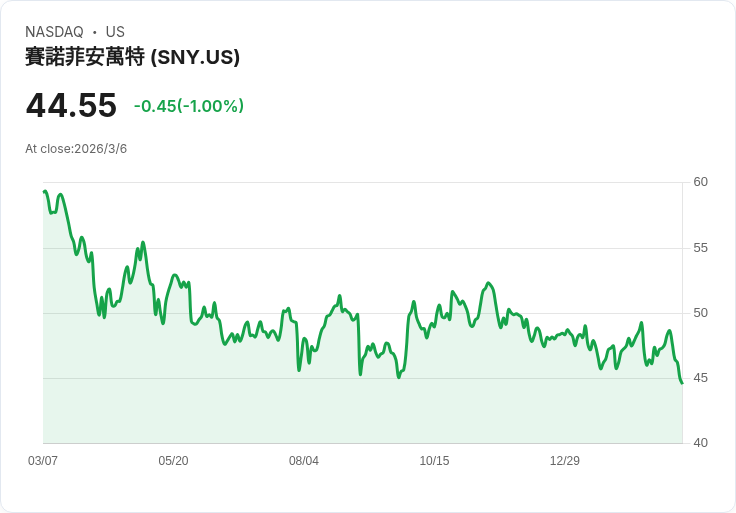Click the 50 value on the price axis
The height and width of the screenshot is (513, 736).
(700, 313)
